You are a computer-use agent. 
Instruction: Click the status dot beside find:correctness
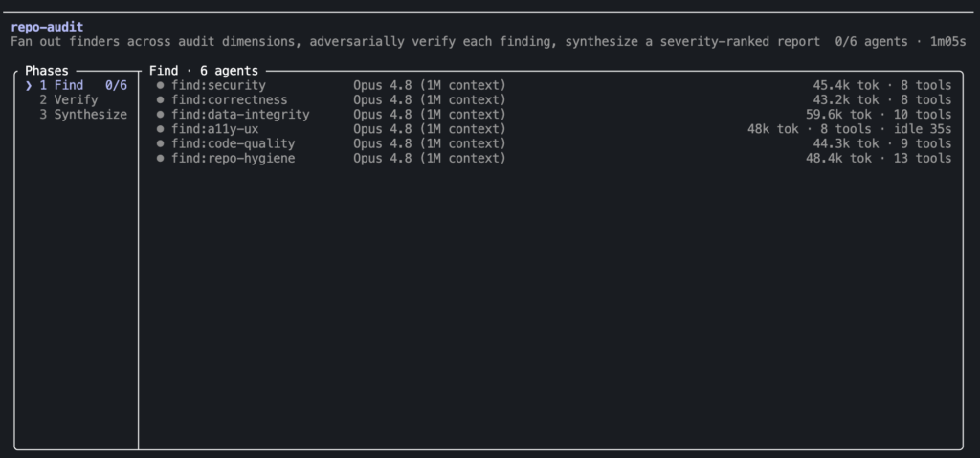pyautogui.click(x=161, y=100)
